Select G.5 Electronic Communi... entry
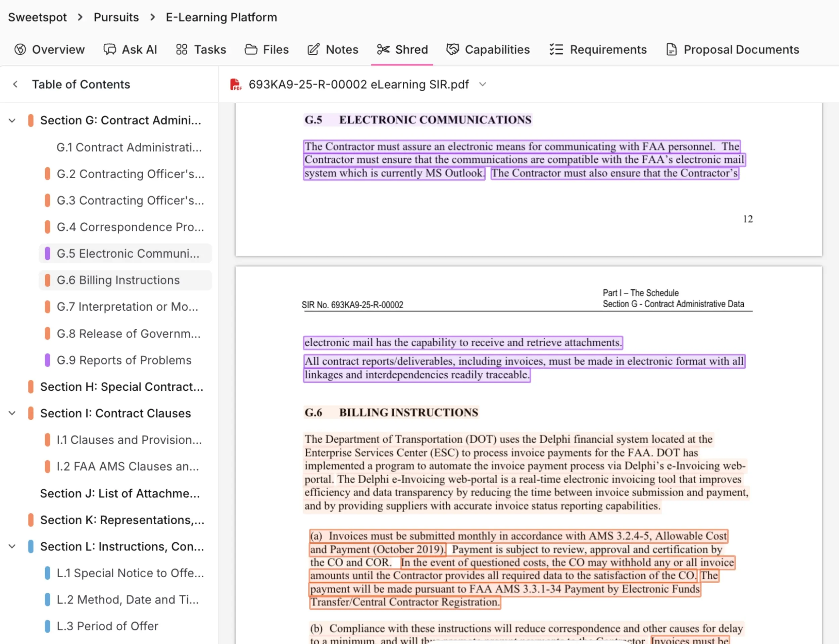The width and height of the screenshot is (839, 644). (x=126, y=253)
